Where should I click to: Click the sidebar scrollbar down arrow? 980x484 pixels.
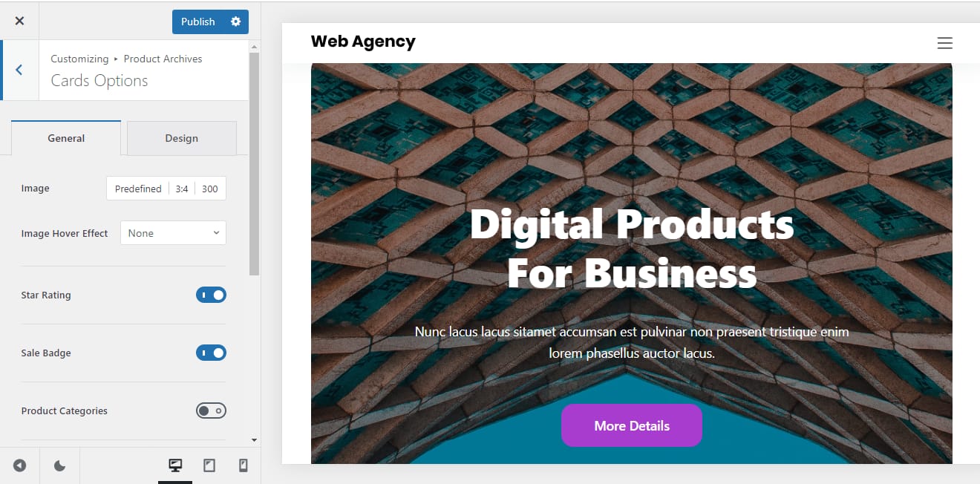[255, 439]
